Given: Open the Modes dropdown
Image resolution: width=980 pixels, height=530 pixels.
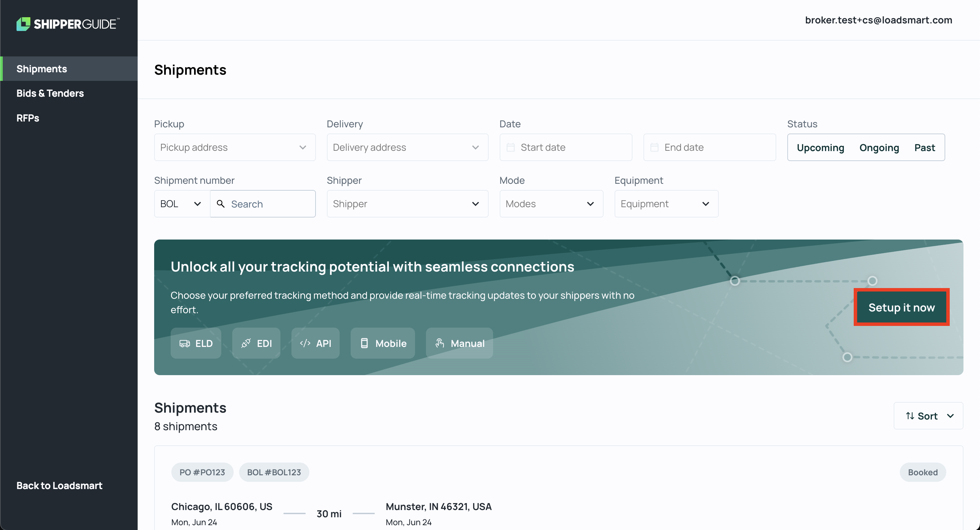Looking at the screenshot, I should (551, 203).
